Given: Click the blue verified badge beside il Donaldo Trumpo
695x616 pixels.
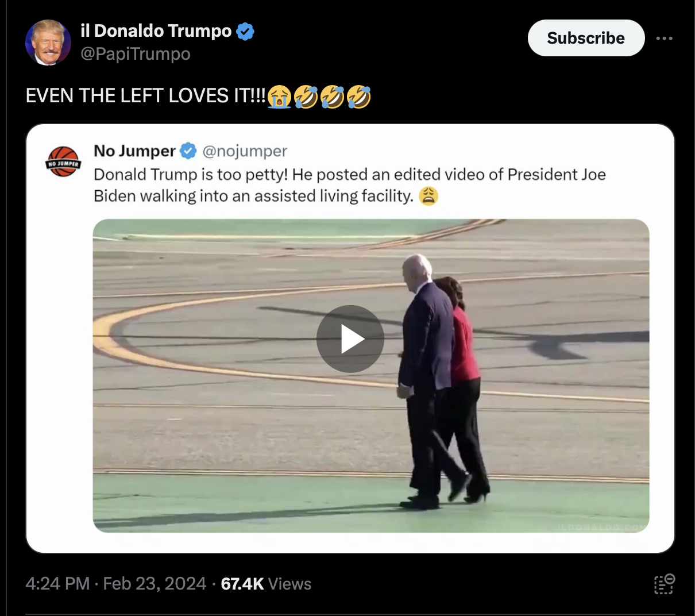Looking at the screenshot, I should pyautogui.click(x=245, y=32).
